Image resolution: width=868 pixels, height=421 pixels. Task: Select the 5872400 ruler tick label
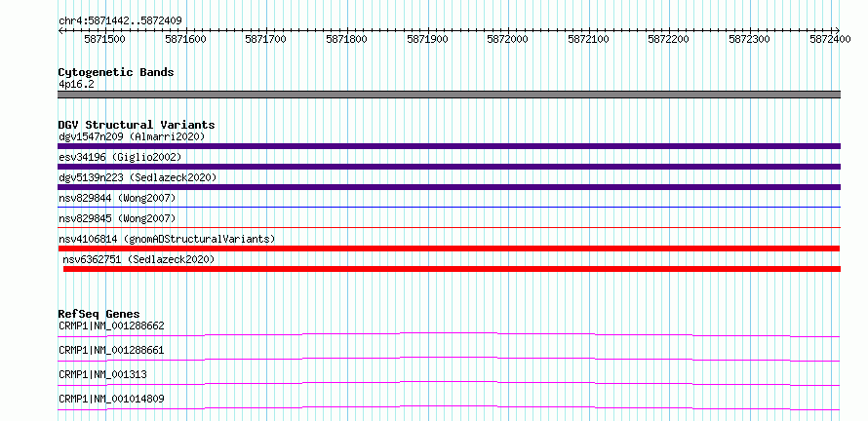tap(830, 39)
